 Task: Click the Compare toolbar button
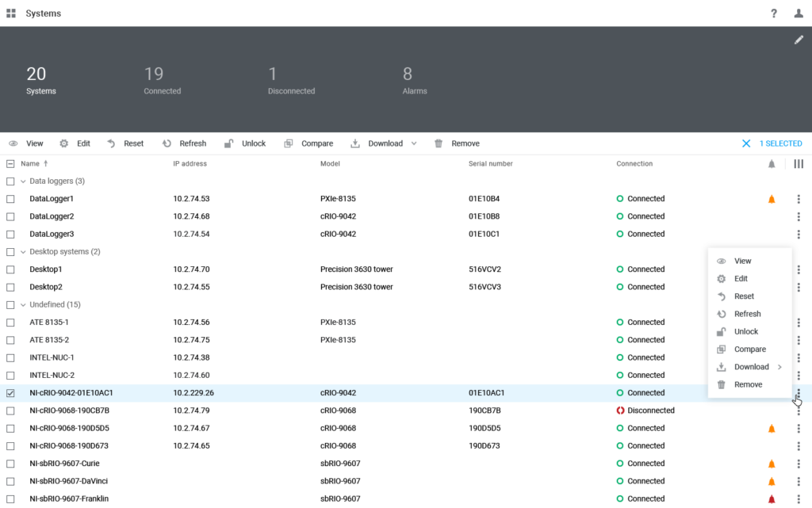(308, 143)
